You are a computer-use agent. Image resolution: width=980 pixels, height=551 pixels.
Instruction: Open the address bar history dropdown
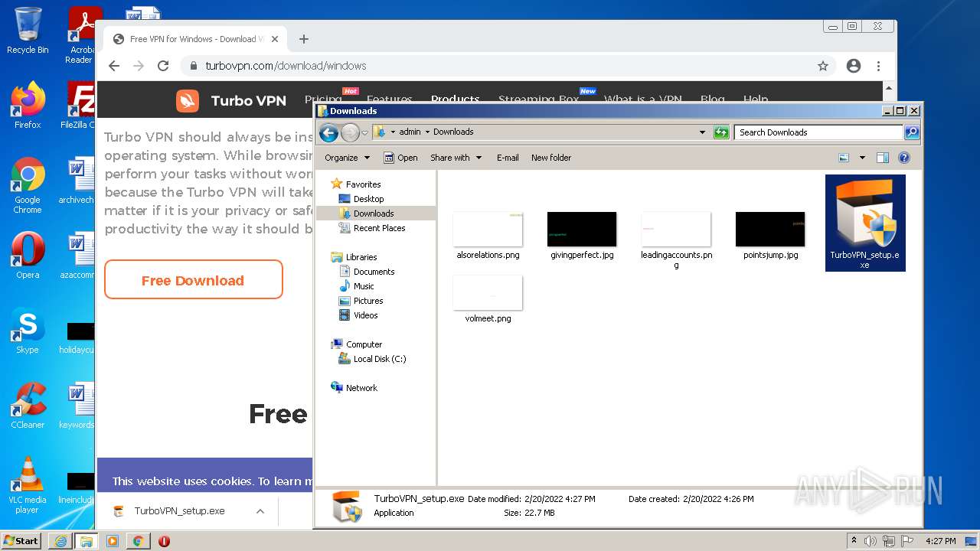pos(703,132)
